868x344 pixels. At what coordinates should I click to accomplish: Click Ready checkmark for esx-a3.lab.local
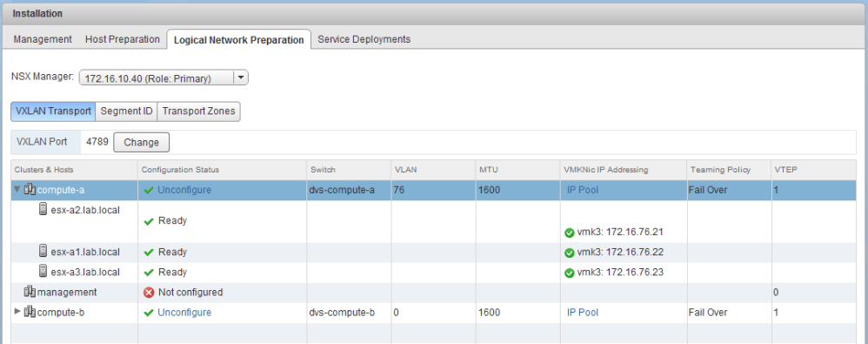(149, 272)
